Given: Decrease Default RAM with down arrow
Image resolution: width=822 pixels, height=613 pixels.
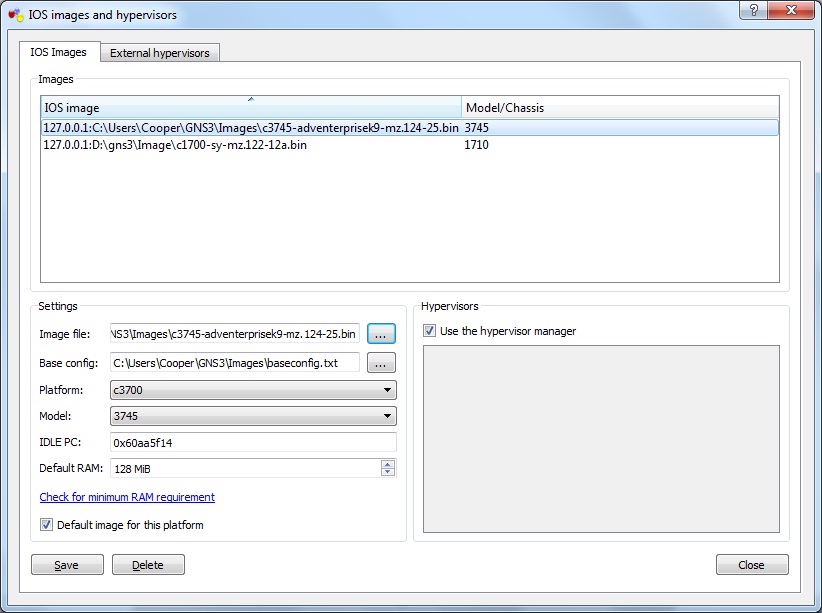Looking at the screenshot, I should [x=388, y=472].
